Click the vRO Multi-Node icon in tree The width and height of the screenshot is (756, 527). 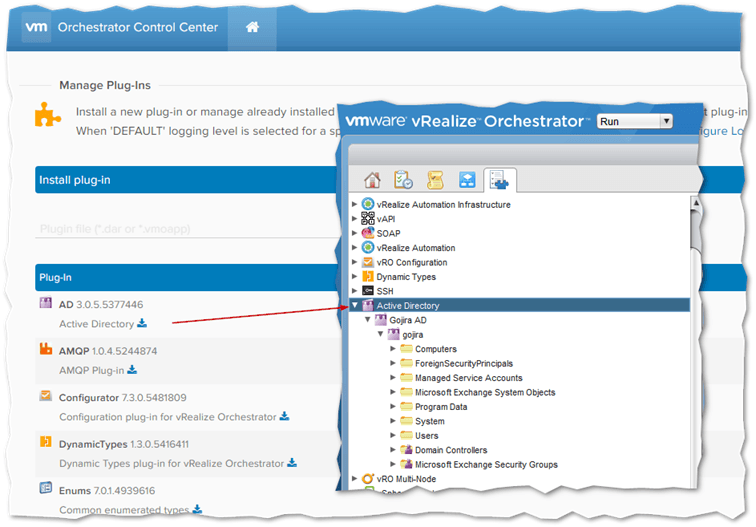tap(368, 478)
